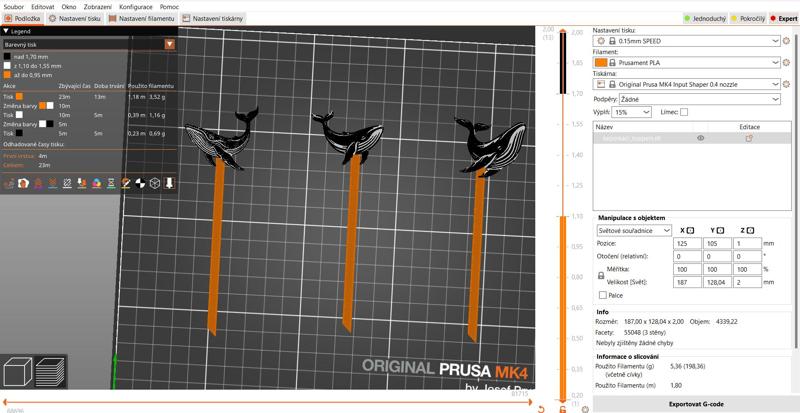
Task: Open Prusament PLA filament dropdown
Action: [x=687, y=63]
